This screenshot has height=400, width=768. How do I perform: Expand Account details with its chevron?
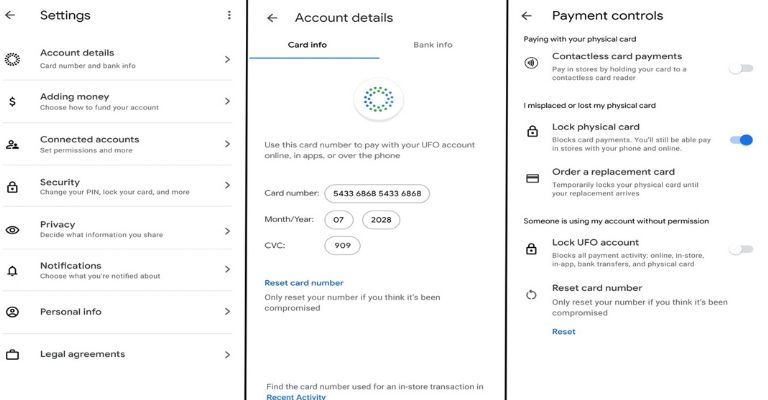227,59
